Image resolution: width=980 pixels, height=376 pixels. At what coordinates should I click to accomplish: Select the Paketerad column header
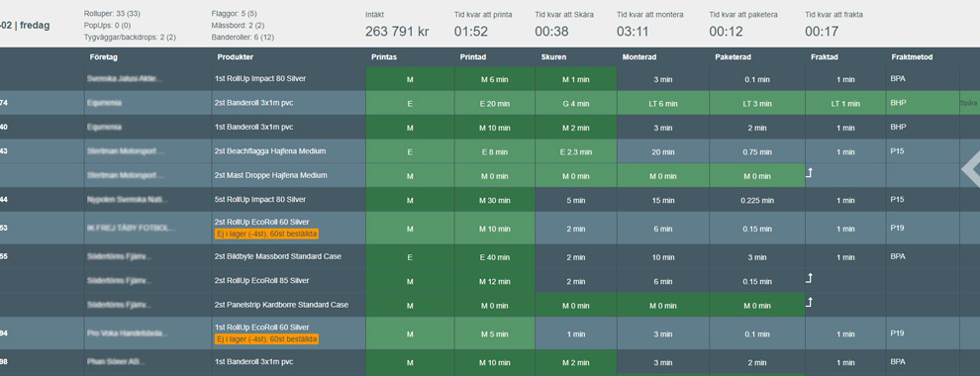coord(734,57)
